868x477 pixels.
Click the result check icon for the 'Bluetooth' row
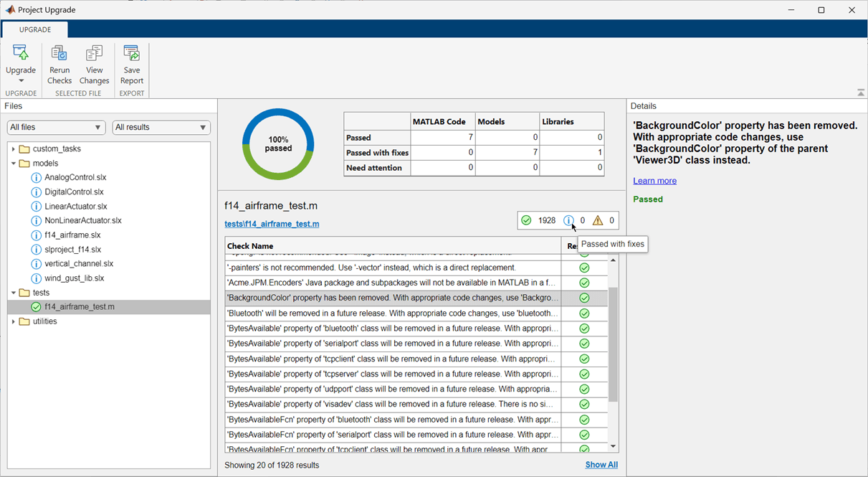click(584, 313)
